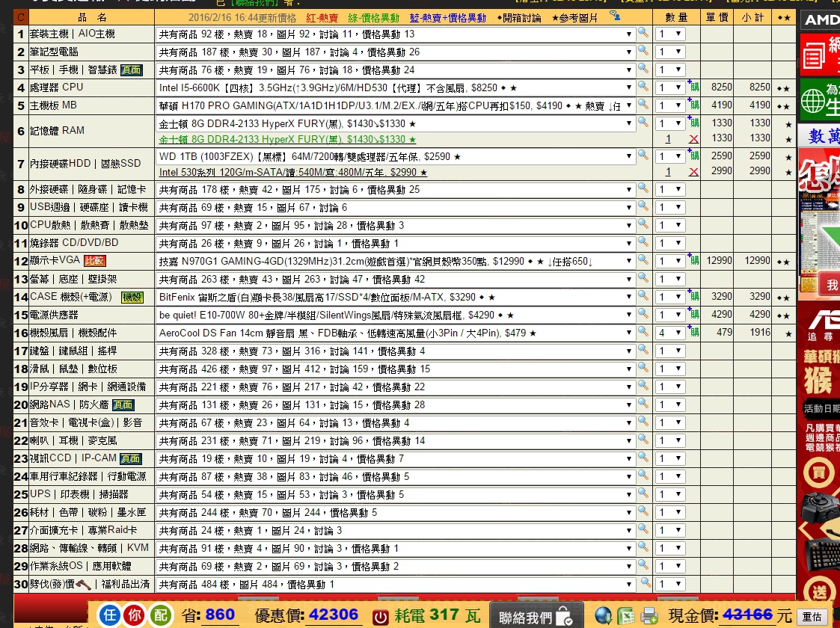The width and height of the screenshot is (840, 628).
Task: Click the power icon beside 耗電
Action: click(381, 617)
